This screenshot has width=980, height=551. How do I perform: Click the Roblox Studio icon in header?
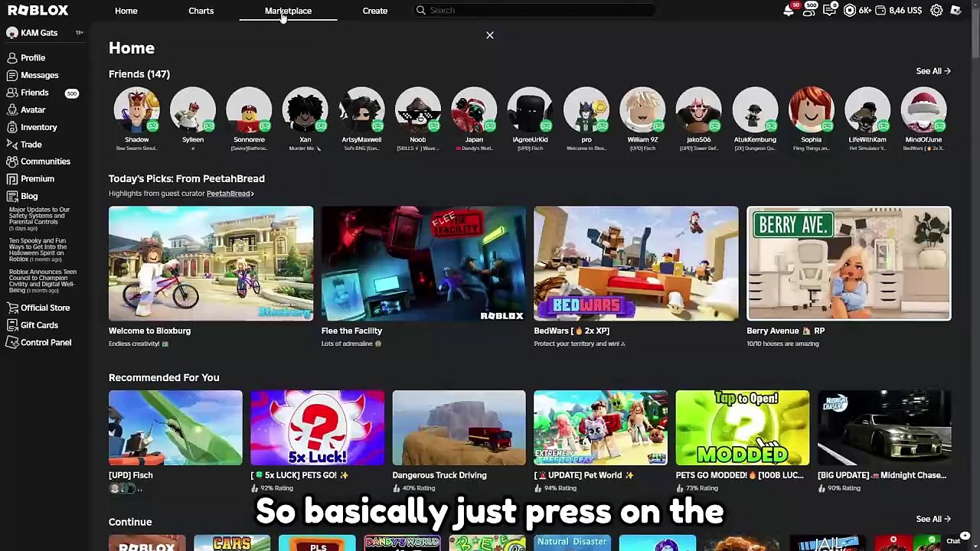[x=956, y=10]
